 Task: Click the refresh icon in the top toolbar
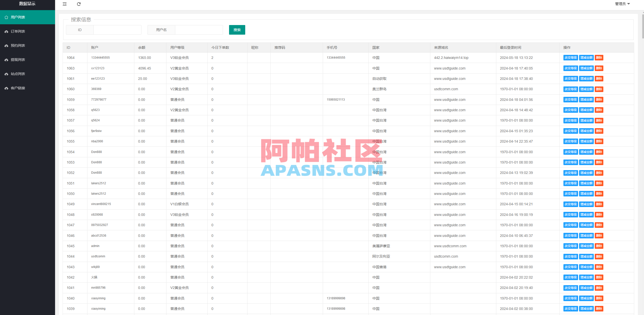click(x=79, y=4)
